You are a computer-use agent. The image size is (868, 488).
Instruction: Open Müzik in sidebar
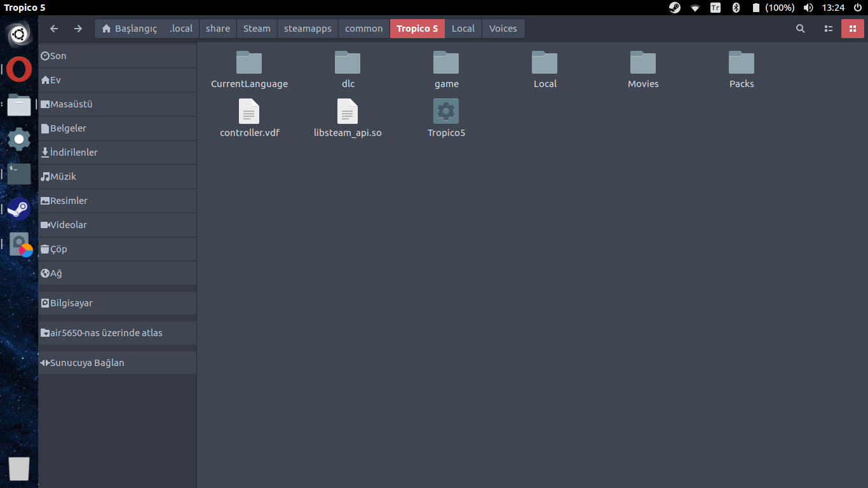(118, 177)
